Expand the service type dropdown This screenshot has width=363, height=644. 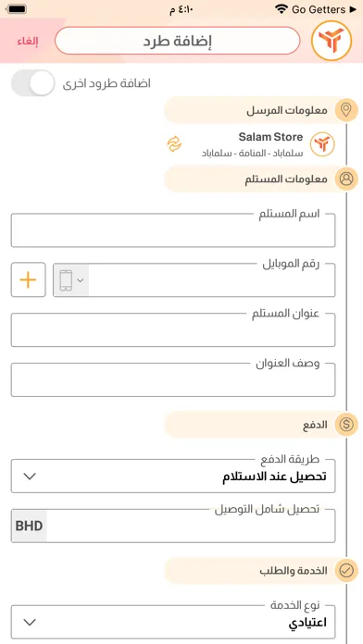[173, 622]
